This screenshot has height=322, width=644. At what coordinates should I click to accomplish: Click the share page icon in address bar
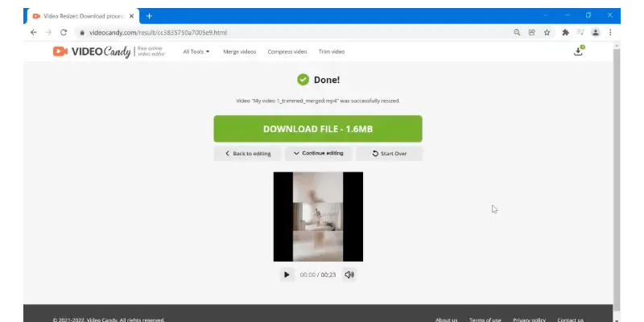[x=532, y=32]
